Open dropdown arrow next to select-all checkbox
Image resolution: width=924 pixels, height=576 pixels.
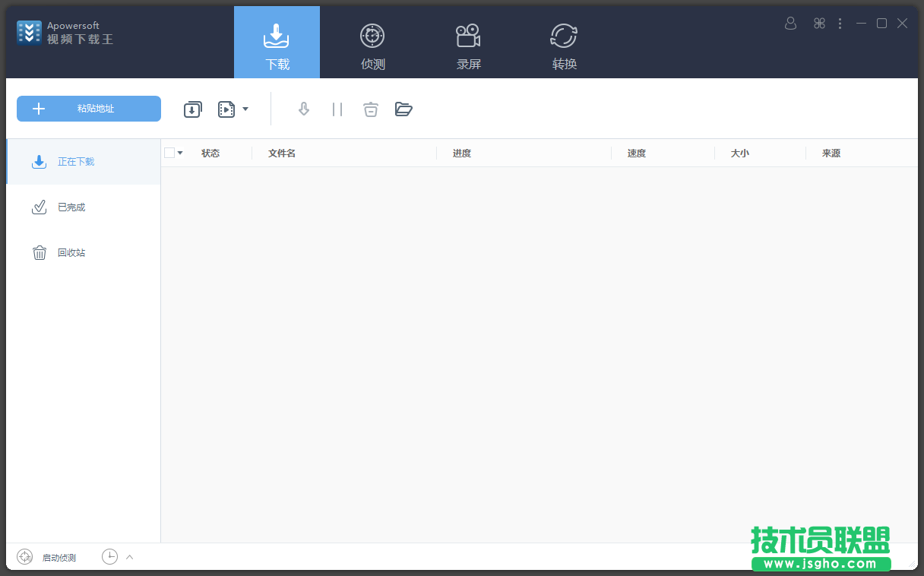tap(180, 153)
